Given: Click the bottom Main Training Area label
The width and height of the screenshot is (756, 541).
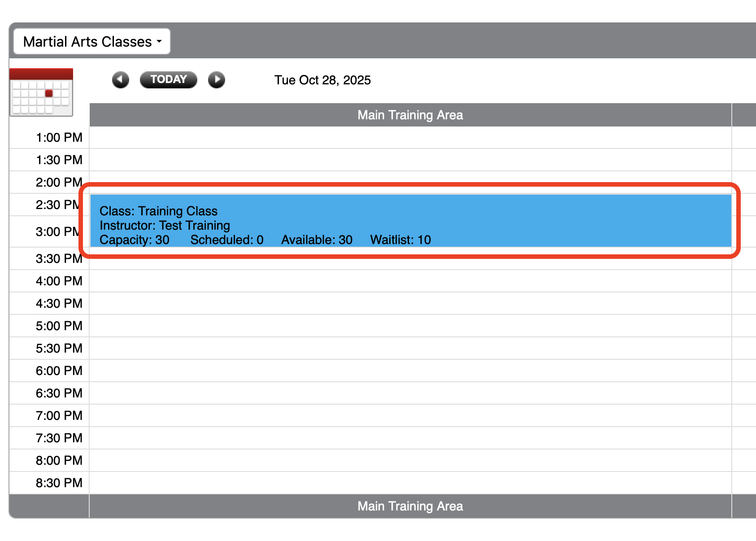Looking at the screenshot, I should pyautogui.click(x=410, y=506).
